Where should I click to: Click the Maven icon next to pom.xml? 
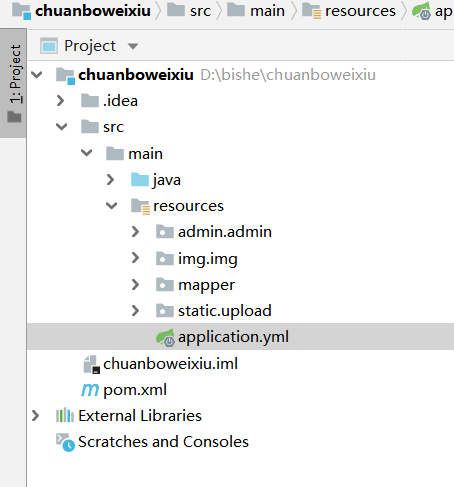tap(90, 390)
